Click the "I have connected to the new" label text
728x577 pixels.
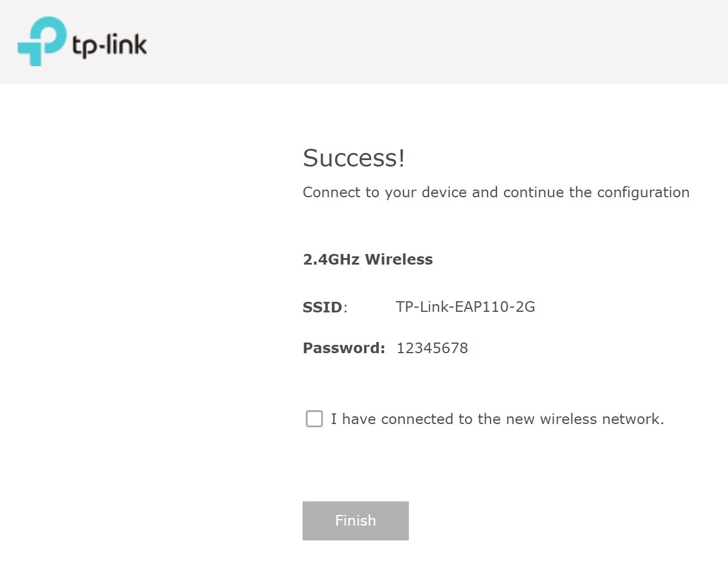coord(414,419)
